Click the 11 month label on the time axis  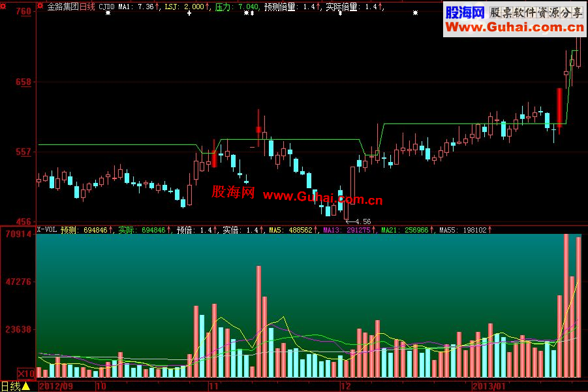[x=213, y=386]
